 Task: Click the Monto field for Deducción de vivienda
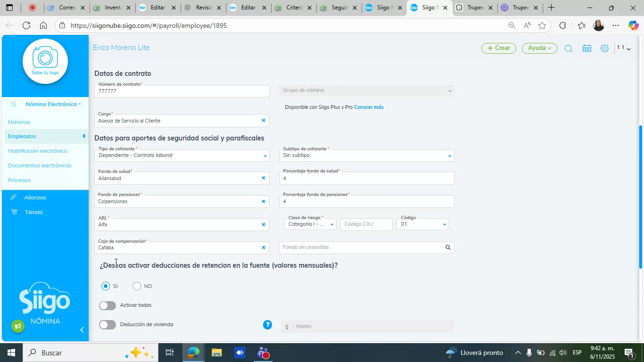(368, 326)
